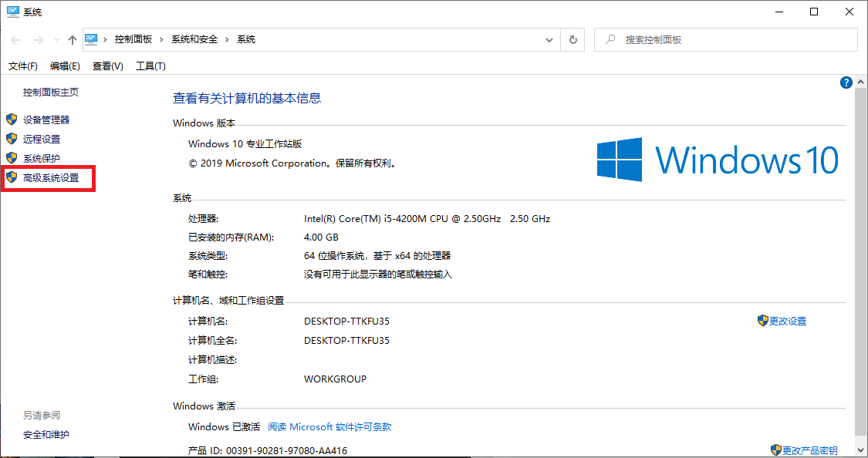Open 阅读 Microsoft 软件许可条款 link
Screen dimensions: 868x458
pos(329,427)
